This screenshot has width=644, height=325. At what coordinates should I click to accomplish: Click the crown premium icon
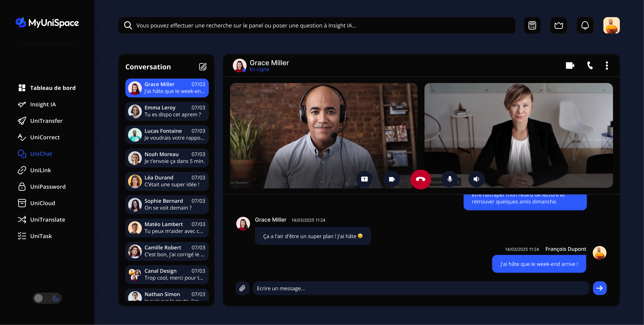click(x=559, y=25)
